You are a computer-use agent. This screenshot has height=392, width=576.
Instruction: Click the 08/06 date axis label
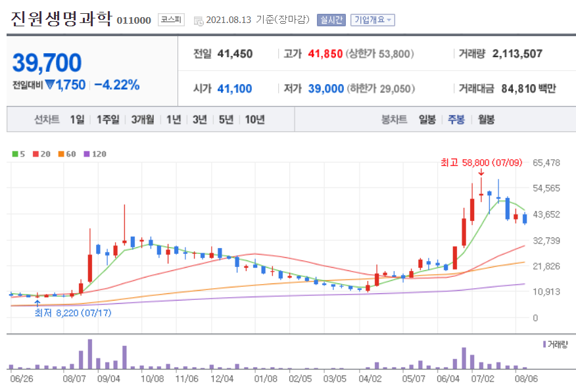(x=526, y=379)
